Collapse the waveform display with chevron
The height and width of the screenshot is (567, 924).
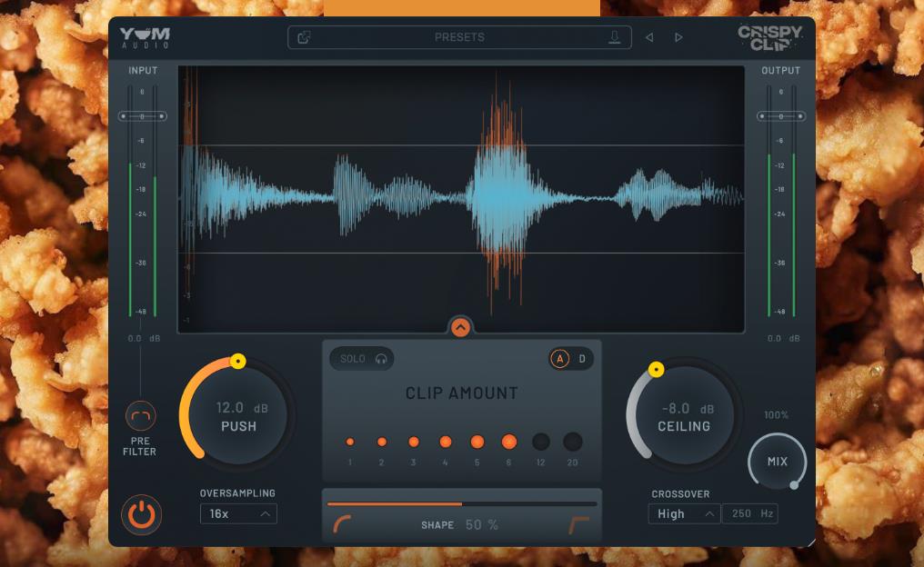[460, 327]
